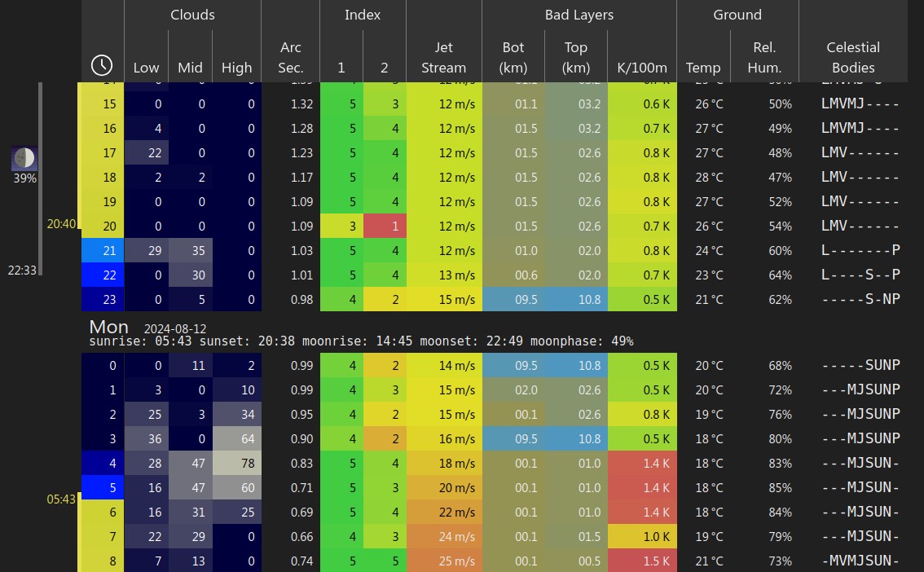Click the Ground group header
Image resolution: width=924 pixels, height=572 pixels.
point(737,15)
